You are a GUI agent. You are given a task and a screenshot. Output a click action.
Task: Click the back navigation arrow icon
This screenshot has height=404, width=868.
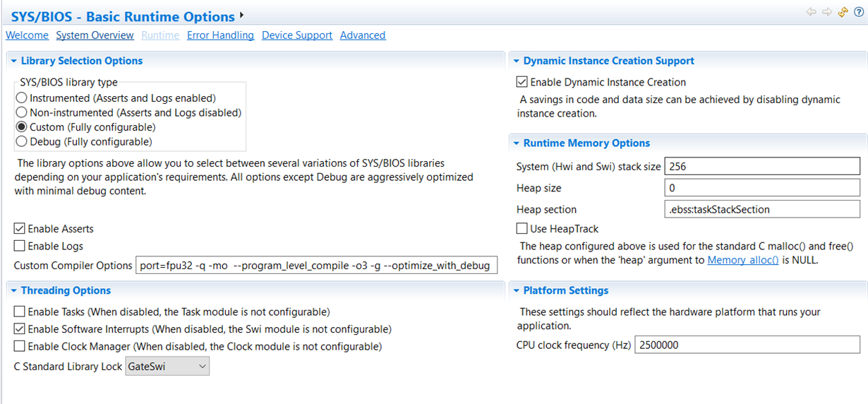coord(812,12)
